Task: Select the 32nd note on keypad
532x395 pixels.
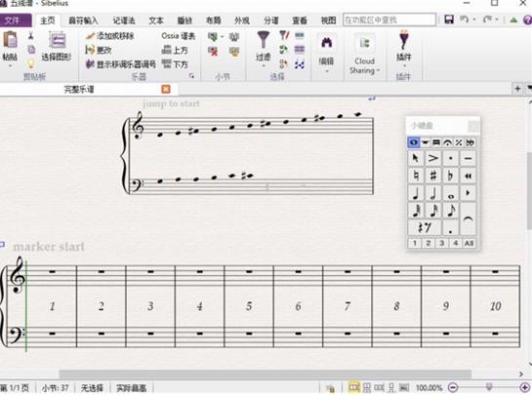Action: [416, 211]
